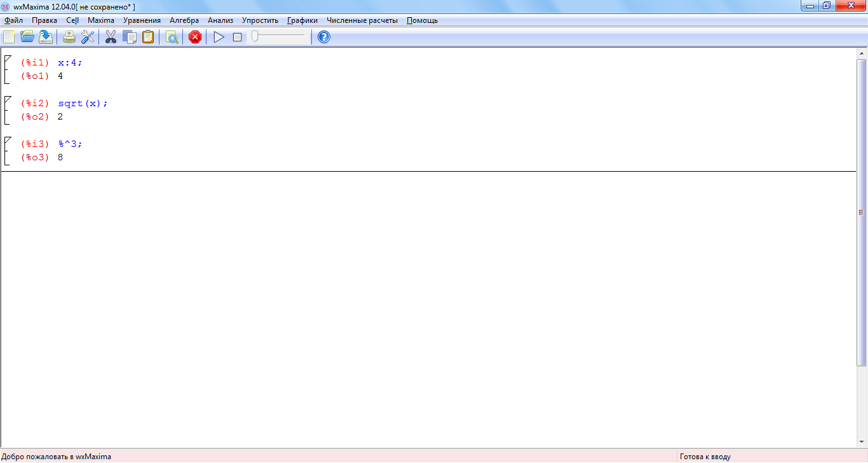Viewport: 868px width, 463px height.
Task: Open a file using the folder icon
Action: [x=27, y=37]
